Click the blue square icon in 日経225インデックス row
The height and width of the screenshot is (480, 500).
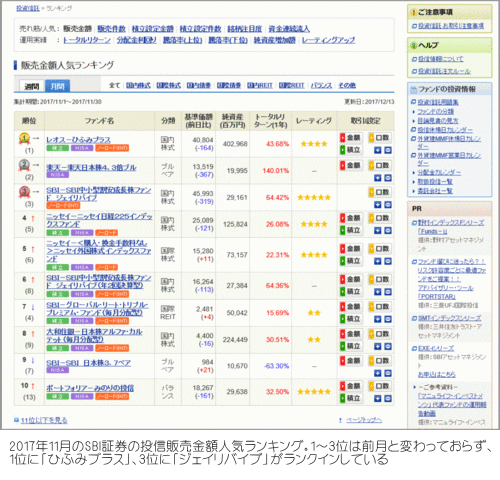[388, 230]
